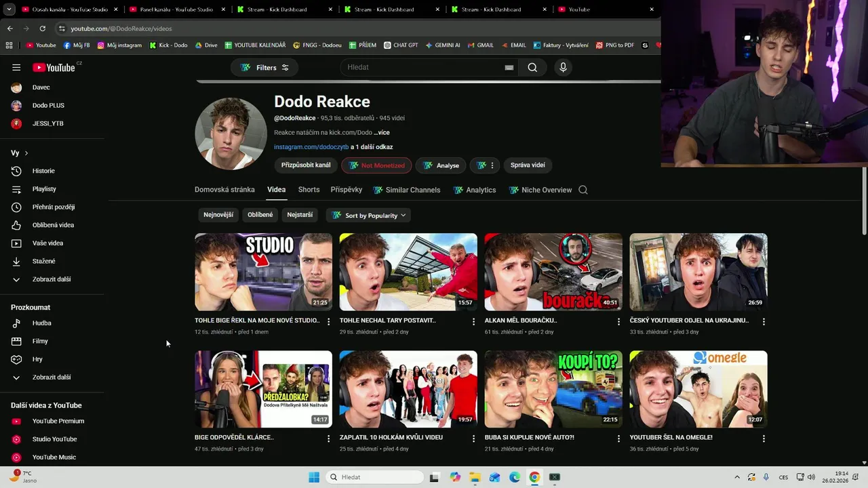
Task: Click Správa videí button
Action: 528,165
